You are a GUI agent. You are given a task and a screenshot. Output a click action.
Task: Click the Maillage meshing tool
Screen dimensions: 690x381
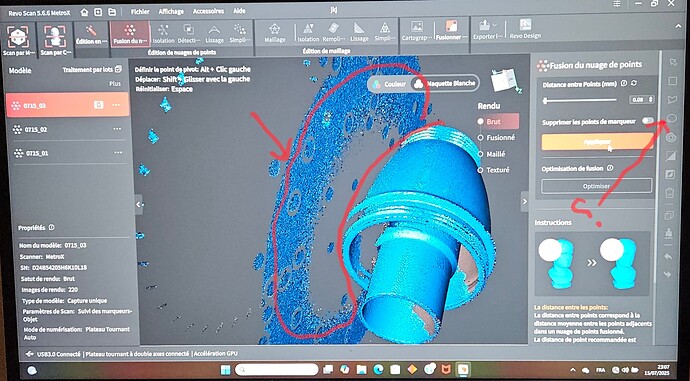(x=275, y=33)
